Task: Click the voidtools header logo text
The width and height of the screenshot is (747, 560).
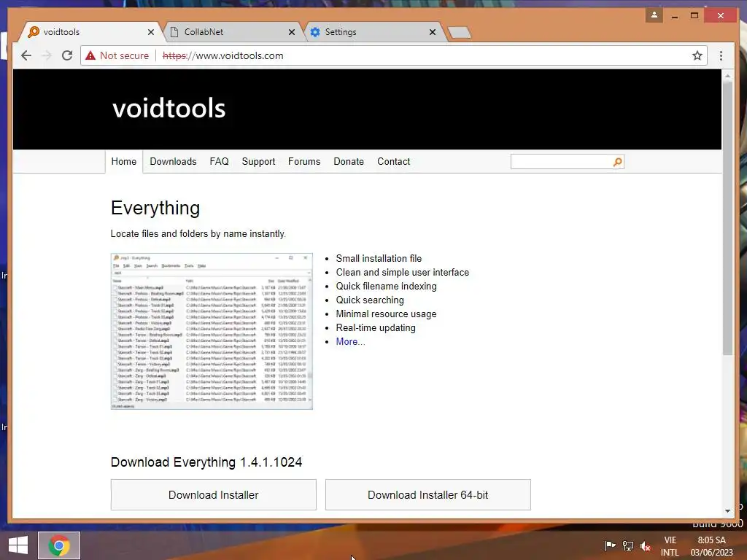Action: coord(169,108)
